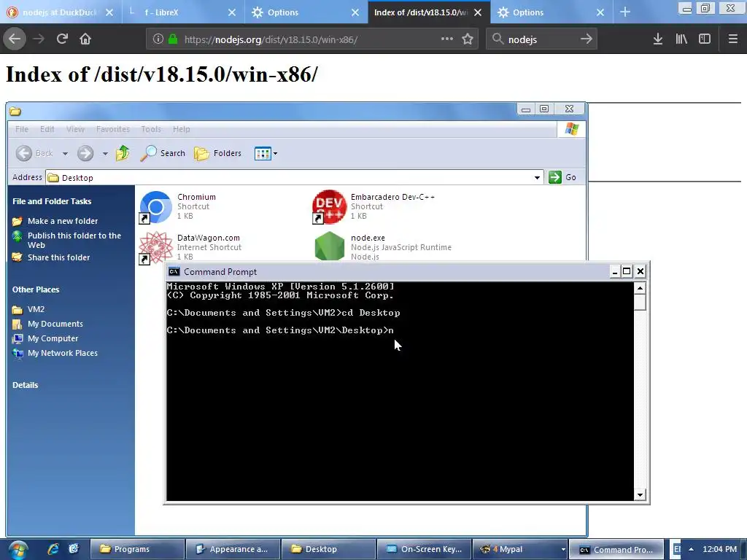This screenshot has width=747, height=560.
Task: Go back in the browser
Action: 15,39
